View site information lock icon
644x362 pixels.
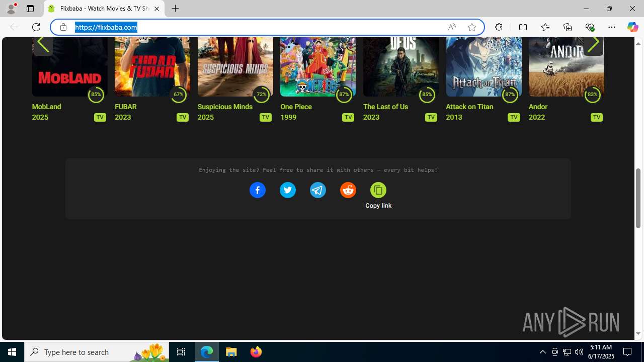63,27
